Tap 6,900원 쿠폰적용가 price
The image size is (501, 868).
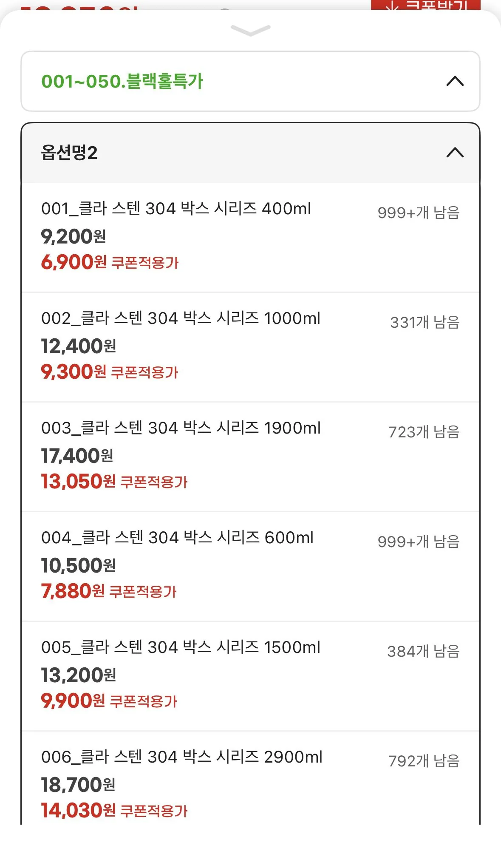[110, 262]
